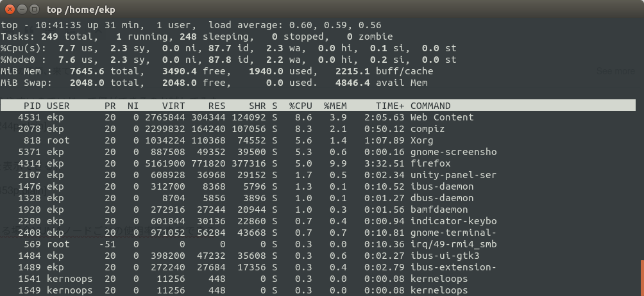The width and height of the screenshot is (644, 296).
Task: Click PID 4314 of the firefox row
Action: [29, 163]
